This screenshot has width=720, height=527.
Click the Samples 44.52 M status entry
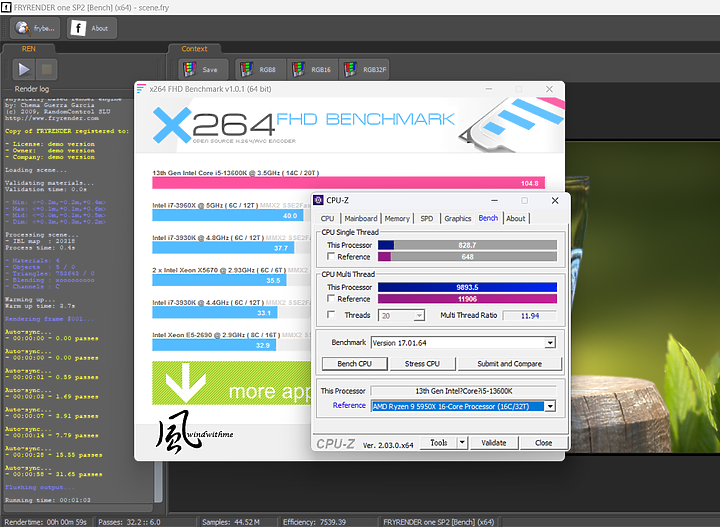coord(231,522)
